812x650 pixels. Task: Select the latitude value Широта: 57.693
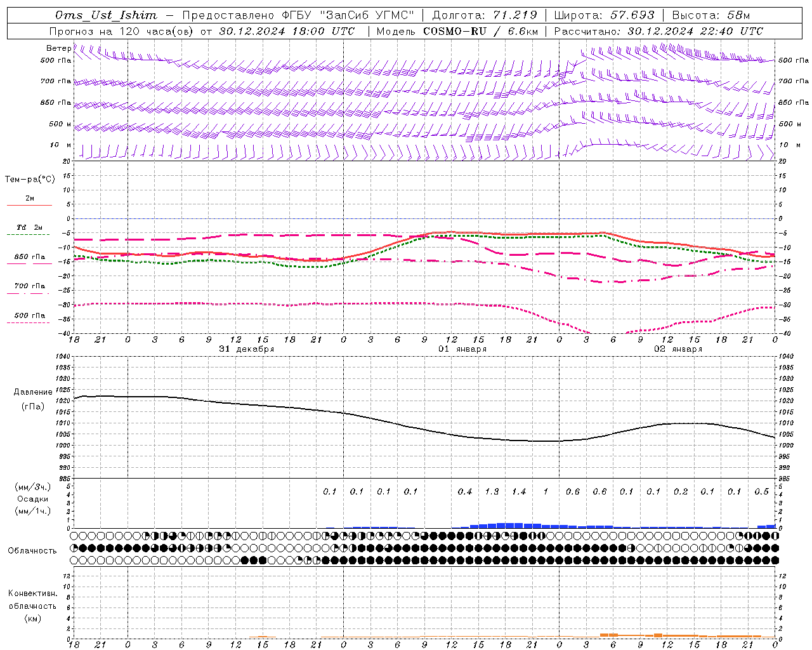[604, 15]
